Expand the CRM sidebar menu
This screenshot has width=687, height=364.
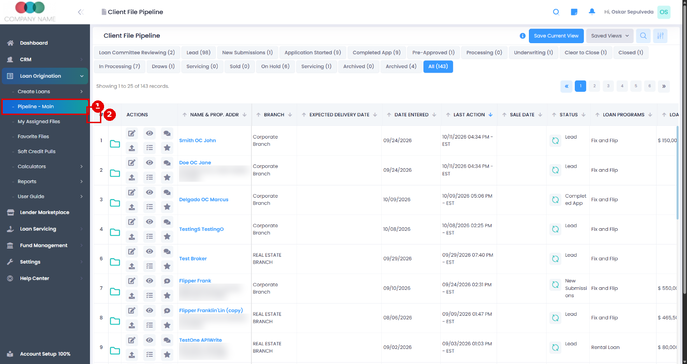coord(45,60)
